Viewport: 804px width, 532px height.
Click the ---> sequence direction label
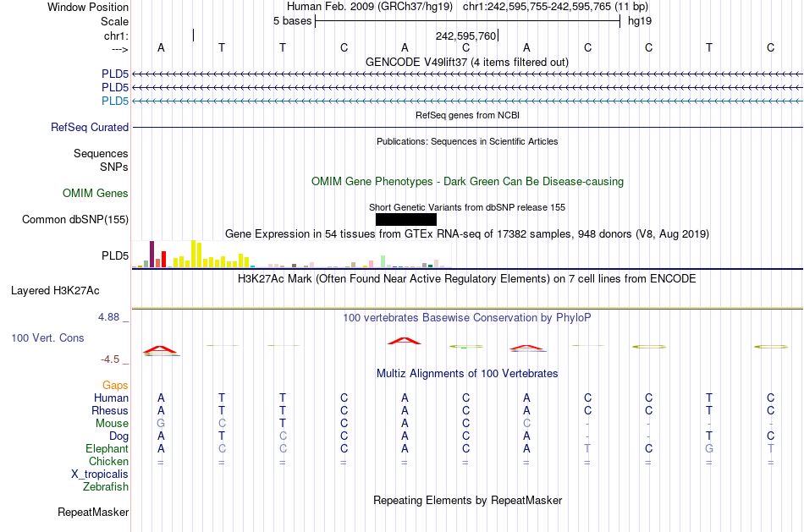119,49
